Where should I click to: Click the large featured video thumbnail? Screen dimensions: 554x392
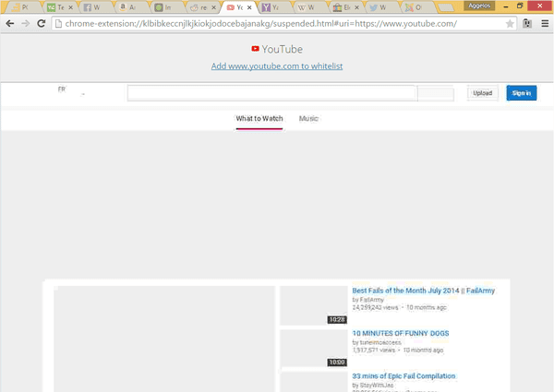pos(164,339)
